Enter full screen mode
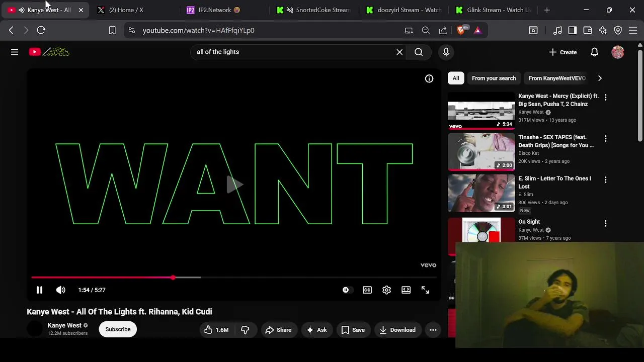 coord(425,290)
